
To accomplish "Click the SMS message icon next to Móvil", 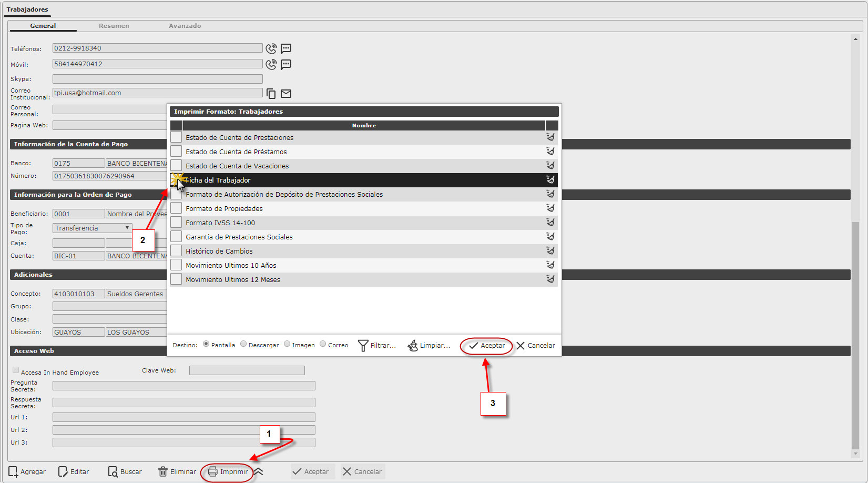I will (x=286, y=65).
